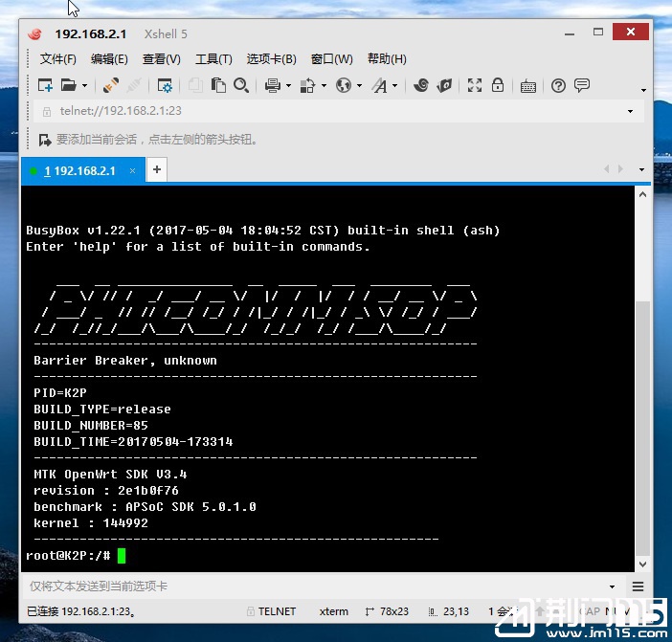Click the Encoding globe icon
The image size is (672, 642).
[344, 85]
